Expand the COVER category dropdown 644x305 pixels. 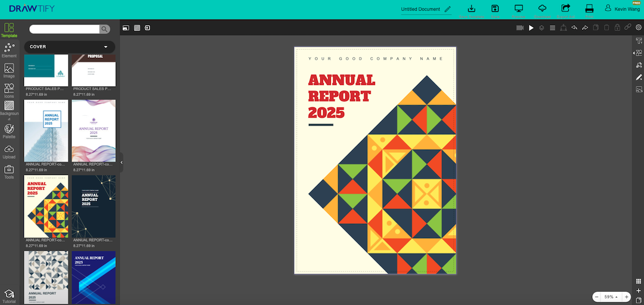point(69,47)
